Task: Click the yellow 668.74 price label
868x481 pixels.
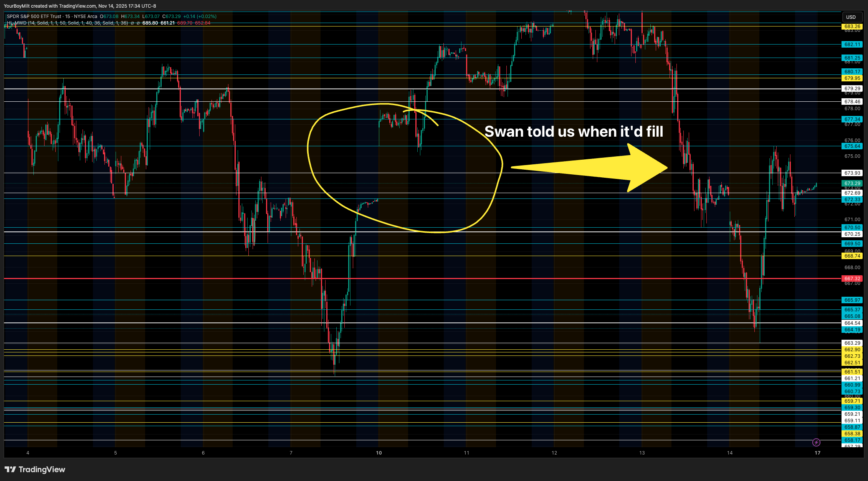Action: click(x=852, y=256)
